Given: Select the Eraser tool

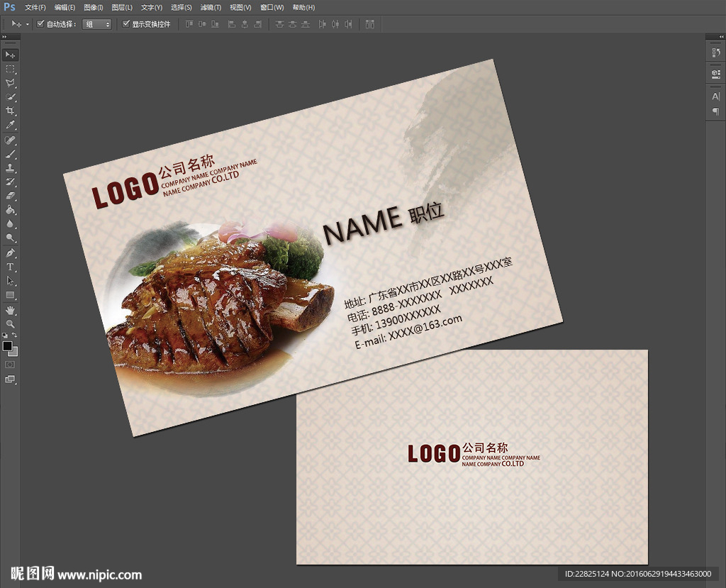Looking at the screenshot, I should point(10,196).
